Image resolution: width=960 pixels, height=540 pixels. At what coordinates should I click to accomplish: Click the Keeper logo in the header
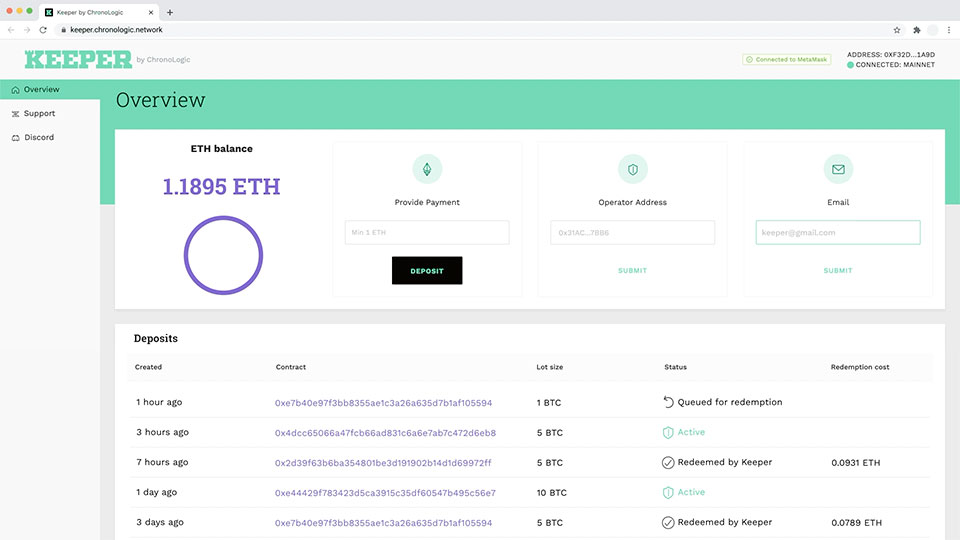click(x=78, y=59)
